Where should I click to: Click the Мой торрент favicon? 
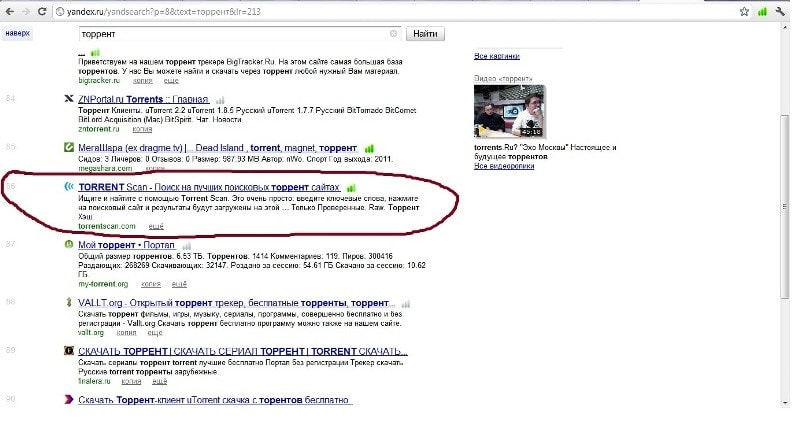pyautogui.click(x=69, y=244)
